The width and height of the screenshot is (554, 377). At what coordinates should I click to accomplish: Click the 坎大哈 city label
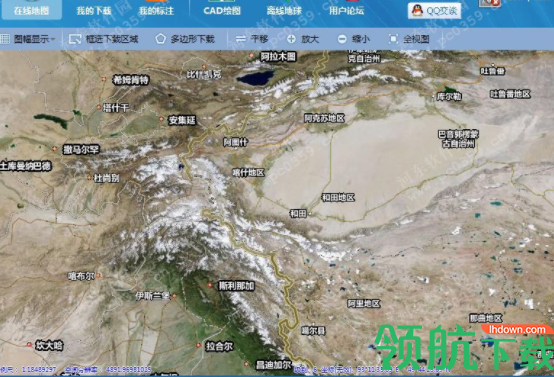coord(49,346)
